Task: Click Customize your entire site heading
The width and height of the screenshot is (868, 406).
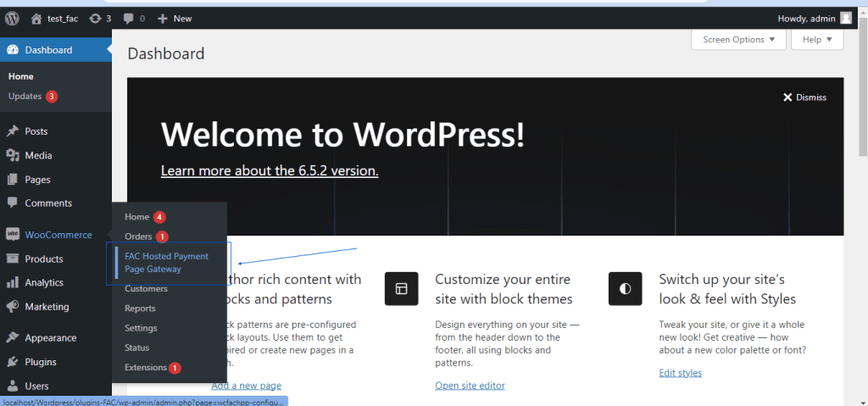Action: [x=504, y=289]
